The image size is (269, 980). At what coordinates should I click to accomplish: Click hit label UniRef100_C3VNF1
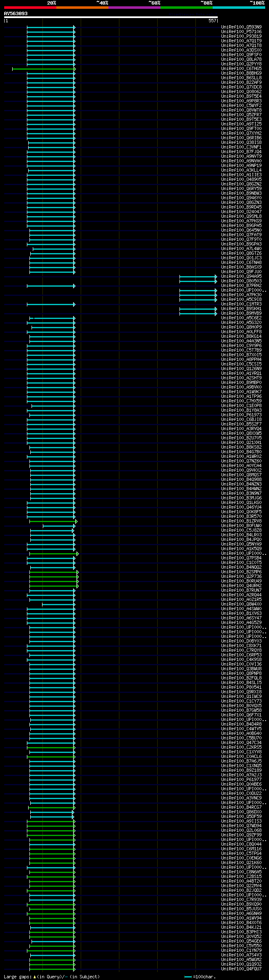241,147
